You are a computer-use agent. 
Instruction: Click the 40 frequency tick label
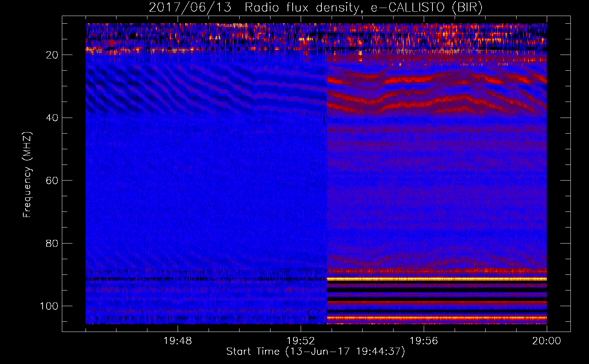click(x=52, y=118)
